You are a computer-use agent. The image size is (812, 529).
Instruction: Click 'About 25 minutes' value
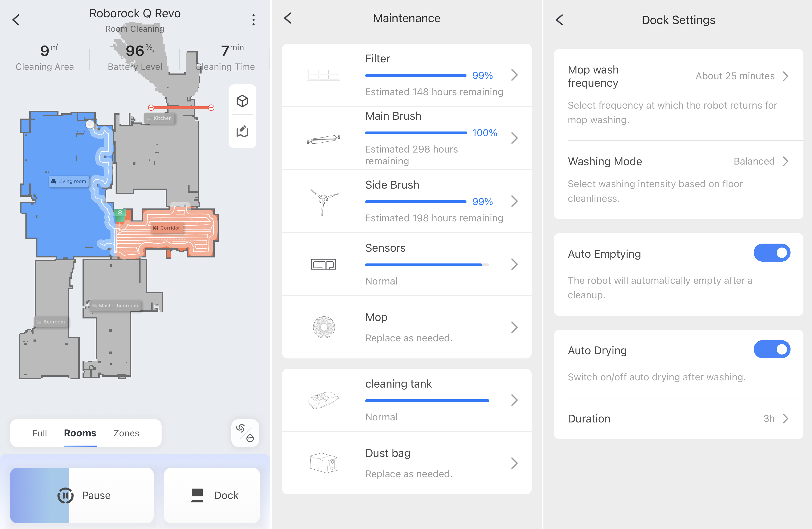click(x=735, y=76)
